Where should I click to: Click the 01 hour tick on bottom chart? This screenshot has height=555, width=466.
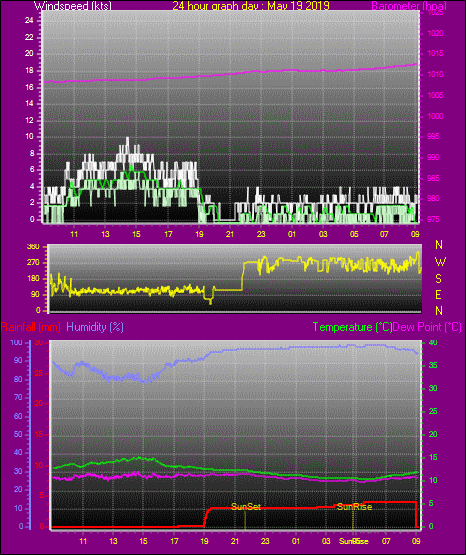[x=296, y=541]
